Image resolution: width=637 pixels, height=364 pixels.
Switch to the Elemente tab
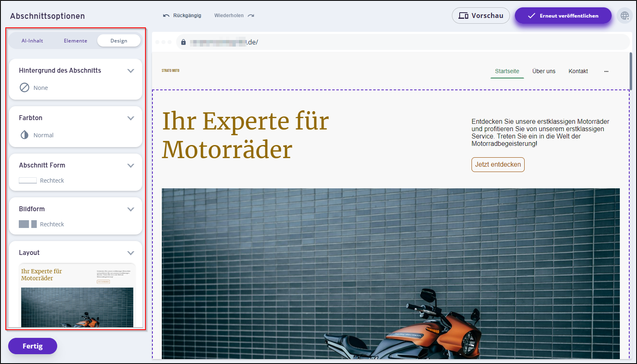(76, 41)
